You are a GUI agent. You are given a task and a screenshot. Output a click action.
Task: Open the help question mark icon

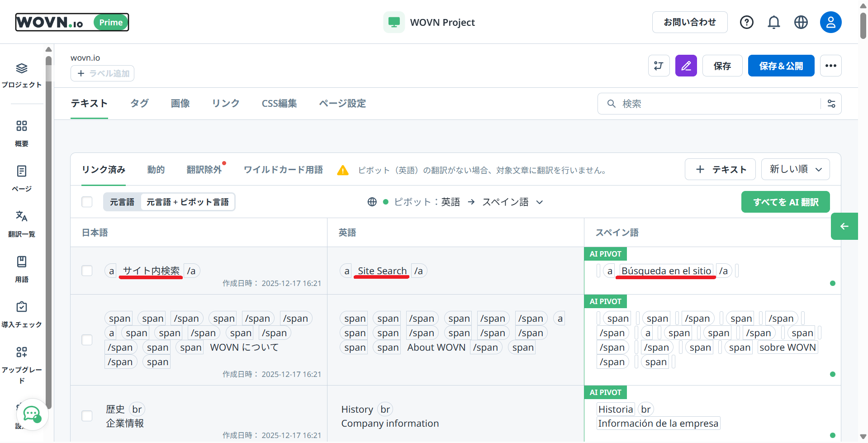click(x=746, y=22)
